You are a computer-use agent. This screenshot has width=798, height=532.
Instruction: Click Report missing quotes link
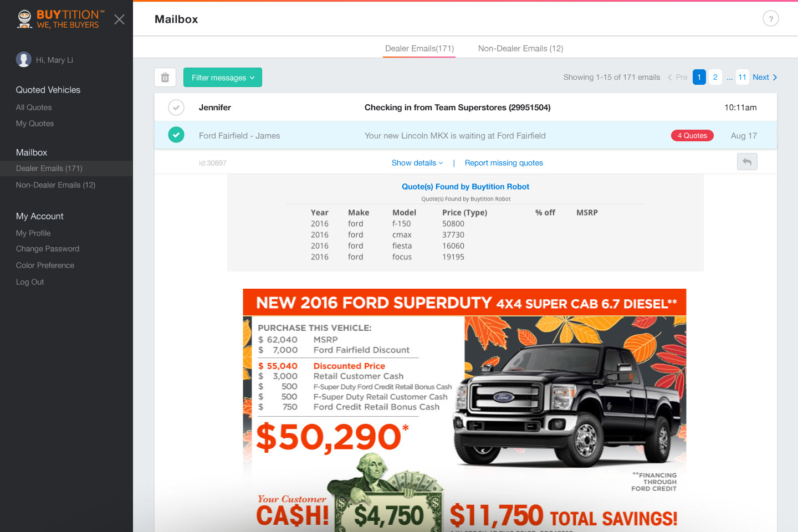pos(504,163)
